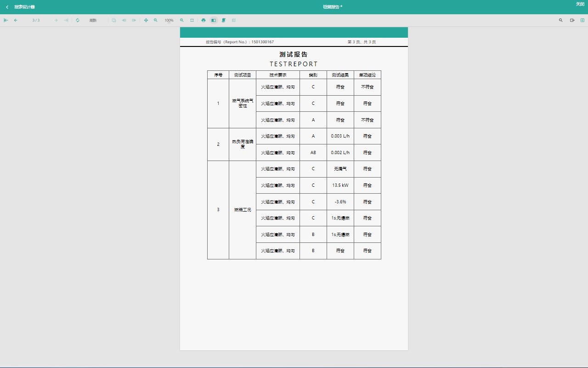Zoom in on the report preview
The height and width of the screenshot is (368, 588).
182,20
